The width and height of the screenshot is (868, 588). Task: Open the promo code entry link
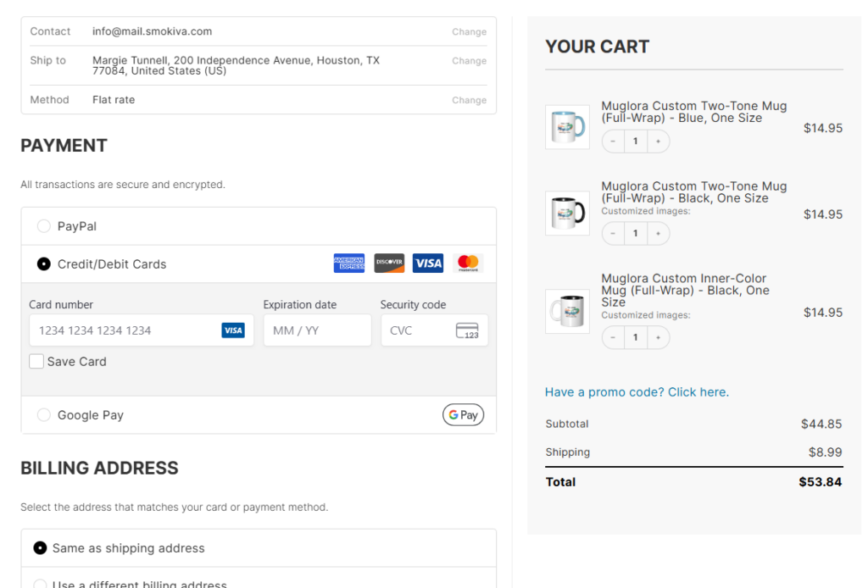(x=637, y=392)
